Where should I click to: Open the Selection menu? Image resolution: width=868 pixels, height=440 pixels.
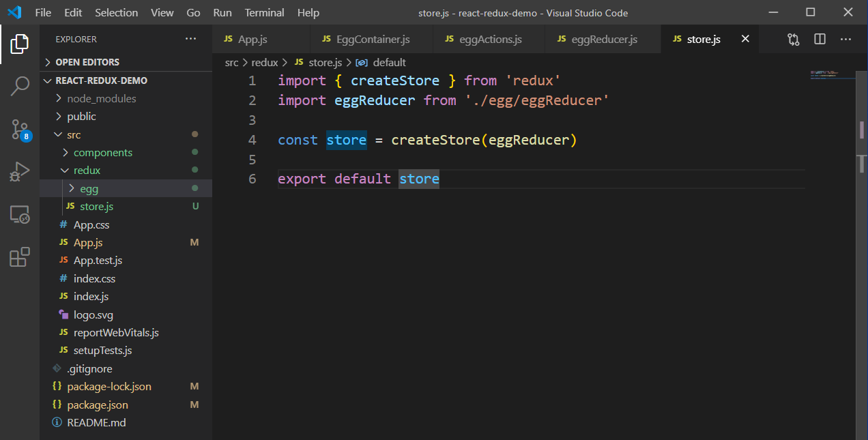116,12
